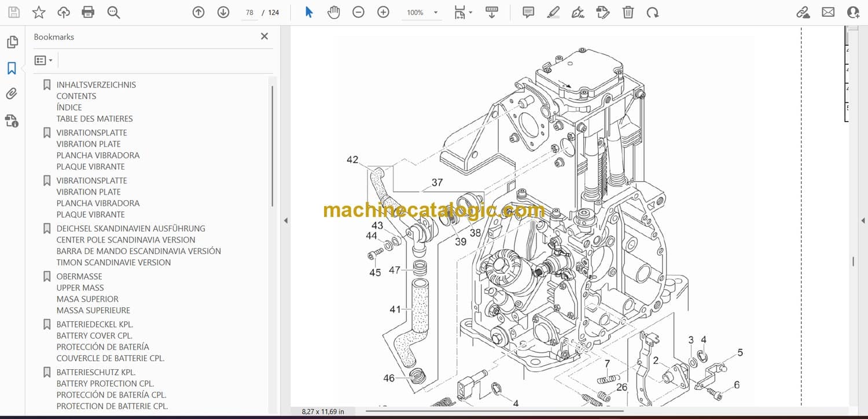Delete with the trash icon

point(628,12)
